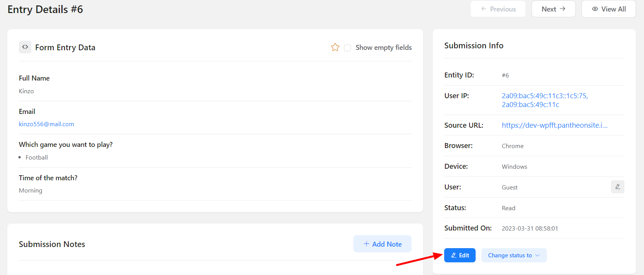The image size is (644, 275).
Task: Click the Full Name value Kinzo
Action: (26, 91)
